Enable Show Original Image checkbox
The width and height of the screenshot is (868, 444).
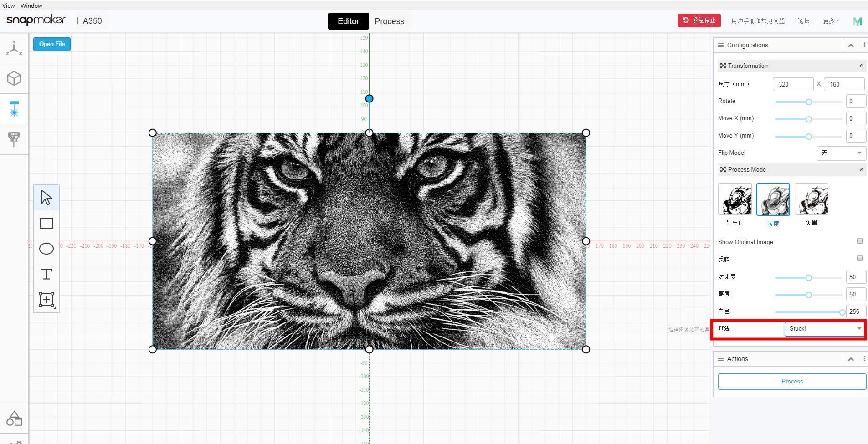coord(860,241)
